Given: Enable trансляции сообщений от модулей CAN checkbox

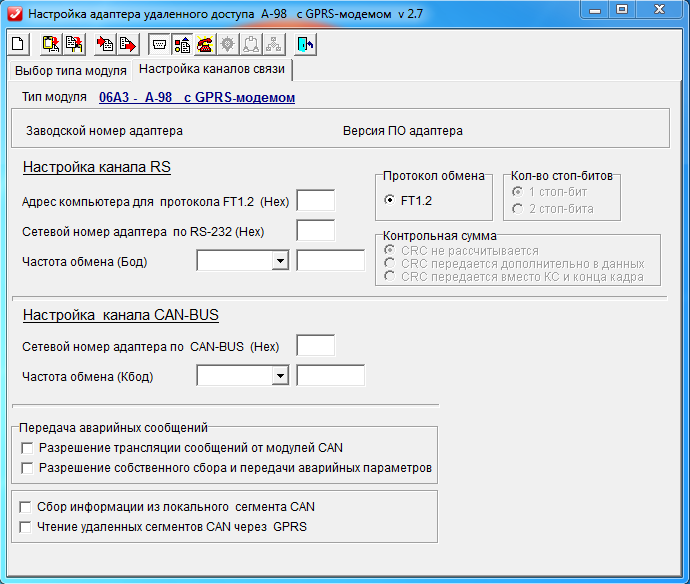Looking at the screenshot, I should tap(27, 448).
